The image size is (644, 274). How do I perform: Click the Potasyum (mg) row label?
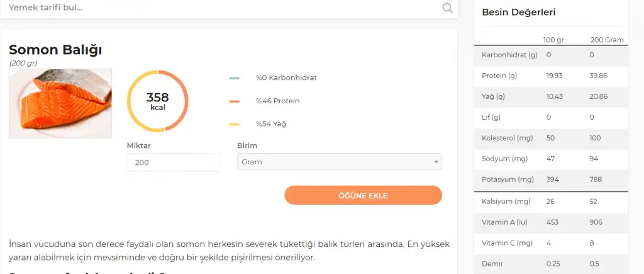pyautogui.click(x=508, y=180)
